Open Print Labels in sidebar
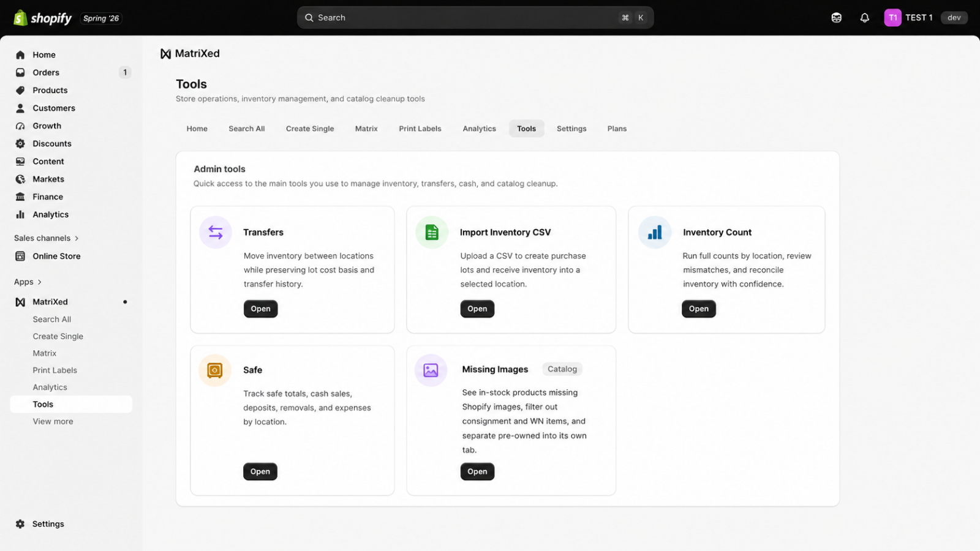This screenshot has width=980, height=551. point(55,370)
